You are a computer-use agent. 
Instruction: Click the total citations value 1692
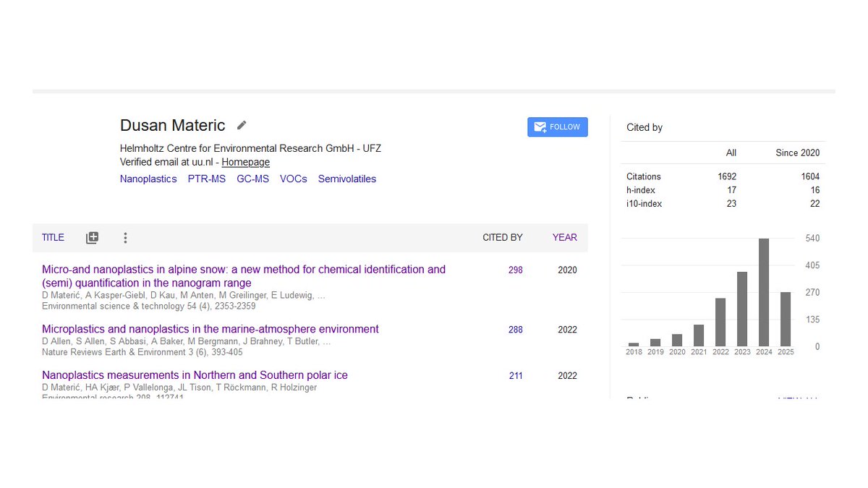(727, 176)
